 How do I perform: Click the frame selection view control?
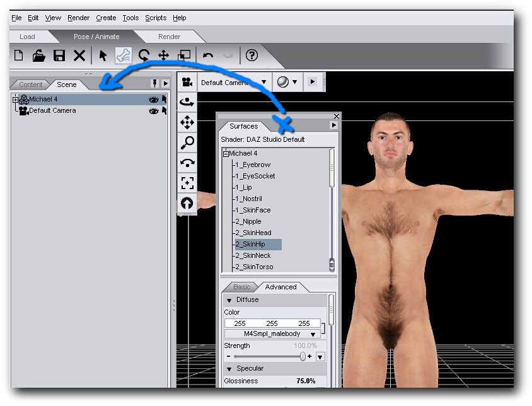pyautogui.click(x=187, y=183)
